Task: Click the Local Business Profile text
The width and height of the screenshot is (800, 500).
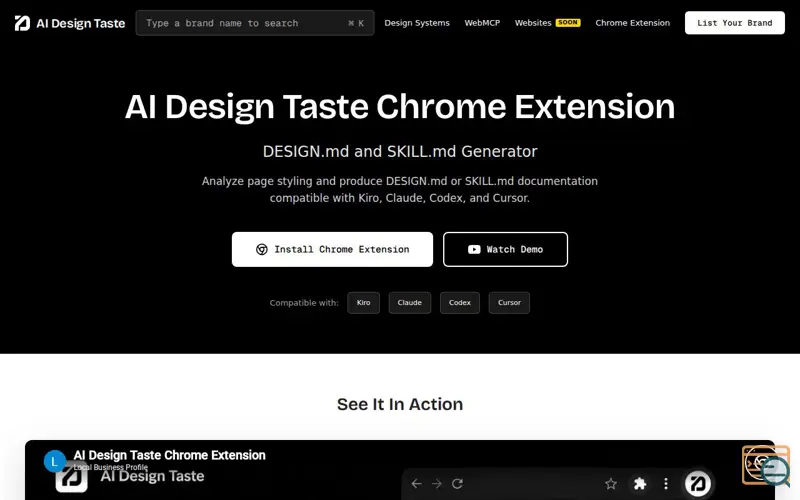Action: coord(111,467)
